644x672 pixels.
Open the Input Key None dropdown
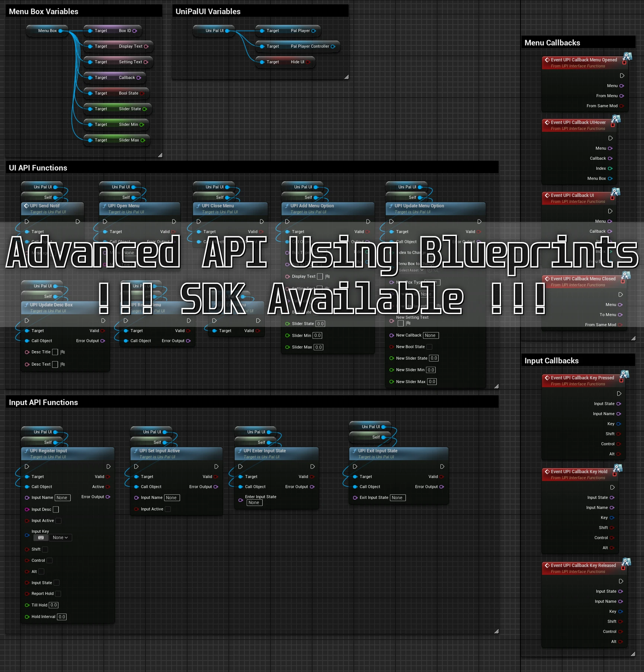coord(60,538)
